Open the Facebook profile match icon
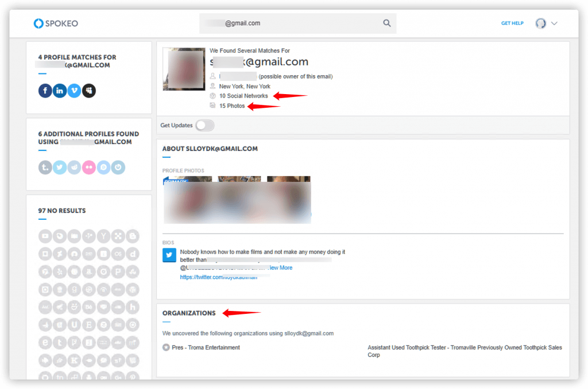This screenshot has height=389, width=588. [x=45, y=90]
